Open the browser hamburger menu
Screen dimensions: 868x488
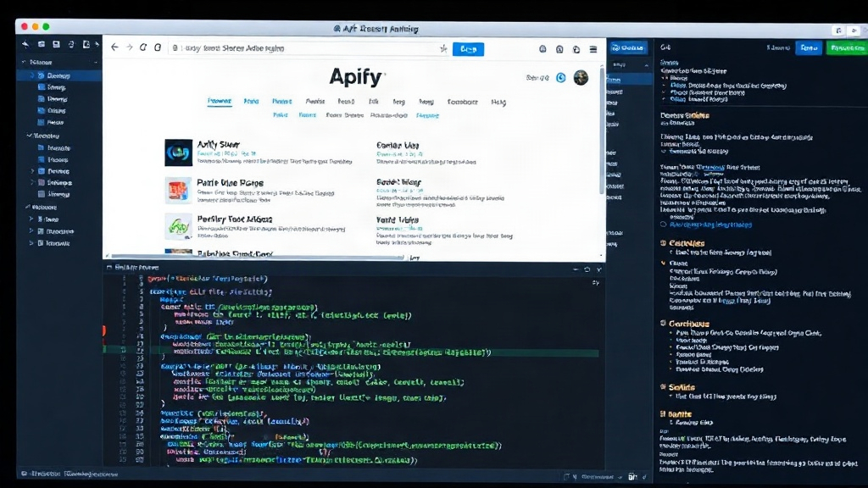pyautogui.click(x=593, y=49)
